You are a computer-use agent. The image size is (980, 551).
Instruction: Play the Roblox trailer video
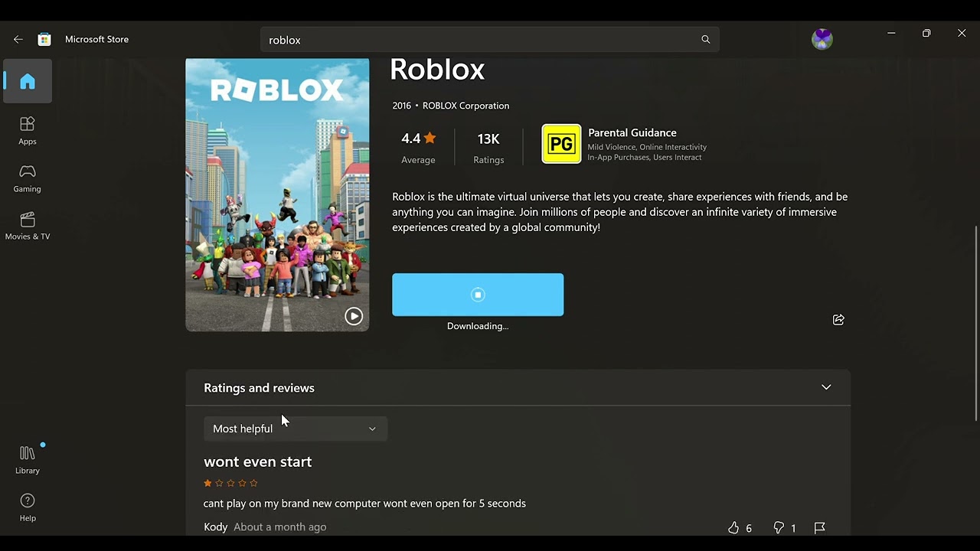click(354, 316)
